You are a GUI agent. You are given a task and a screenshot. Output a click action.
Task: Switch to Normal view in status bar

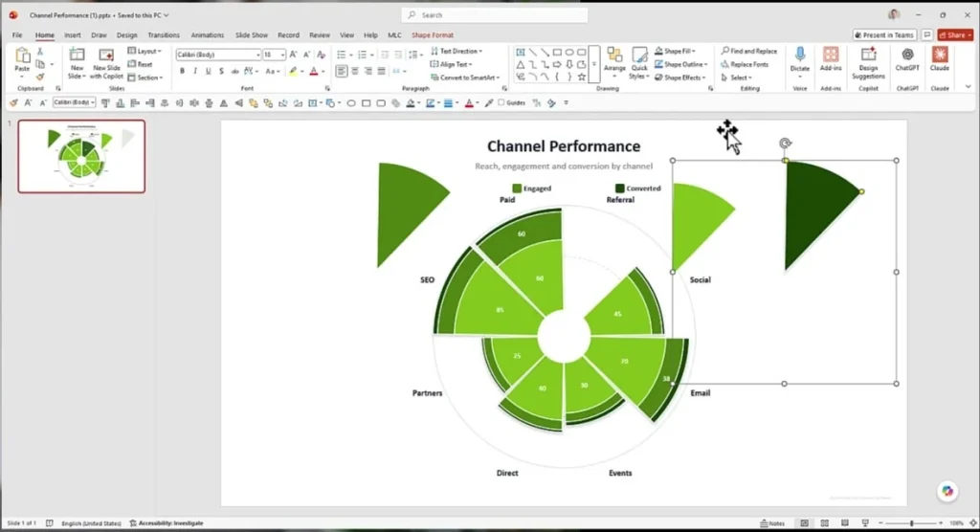point(804,523)
